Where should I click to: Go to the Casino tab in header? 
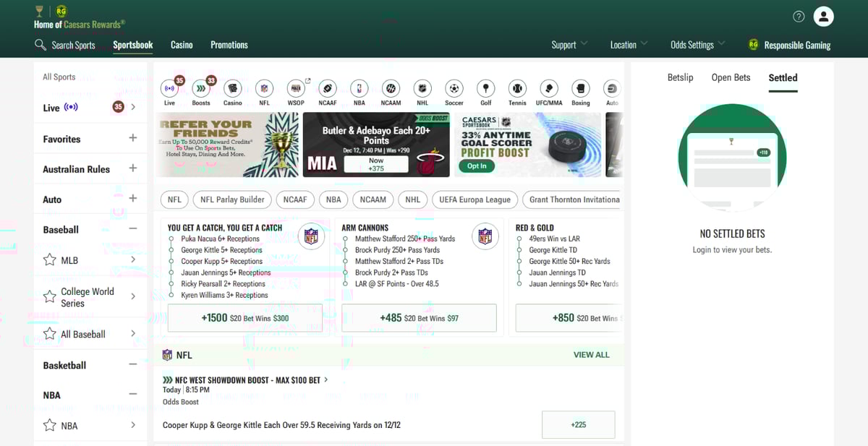pyautogui.click(x=182, y=45)
